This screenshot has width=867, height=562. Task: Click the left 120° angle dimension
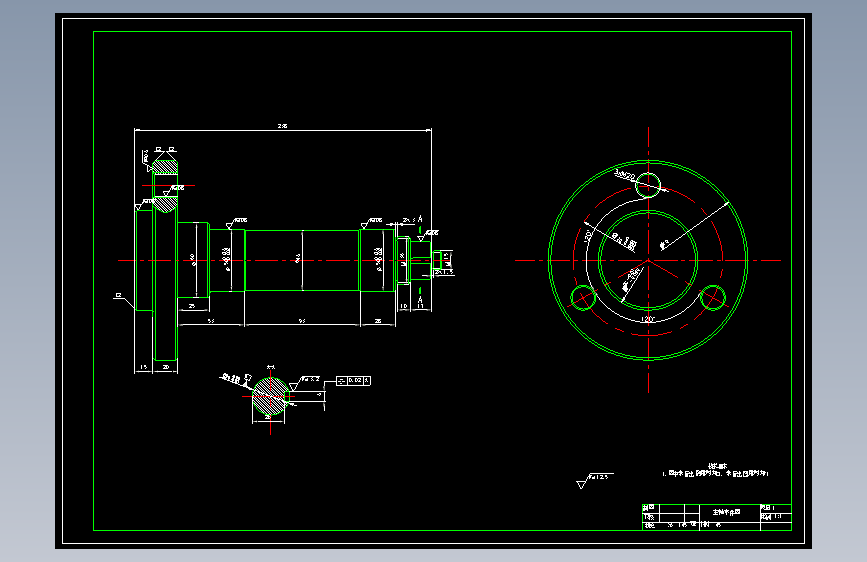coord(588,235)
